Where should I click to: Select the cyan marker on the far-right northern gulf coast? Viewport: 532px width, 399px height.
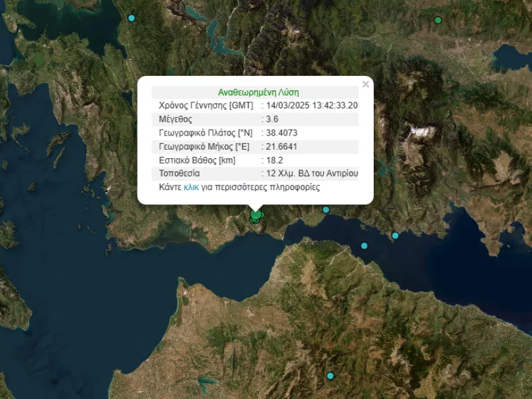(x=395, y=235)
